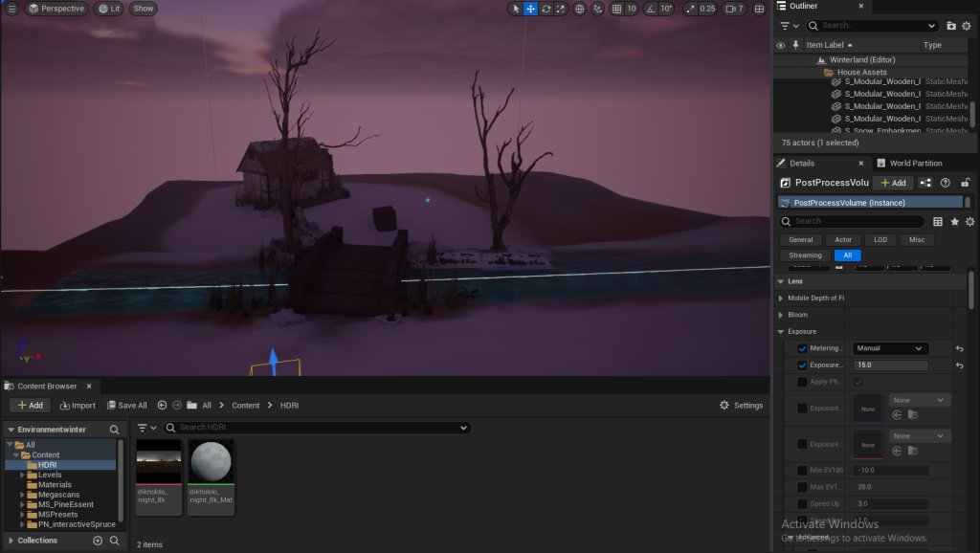Click the lock icon in Details panel

tap(966, 183)
